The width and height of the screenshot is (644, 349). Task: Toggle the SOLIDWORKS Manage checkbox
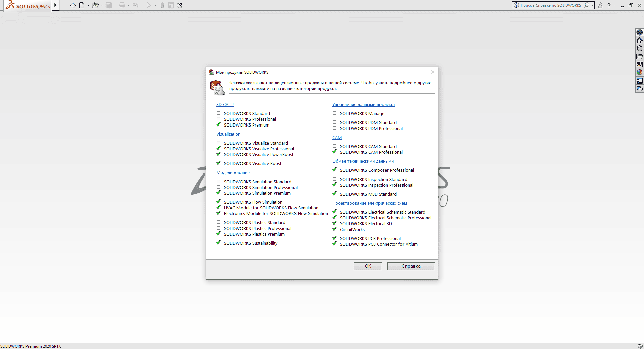click(334, 113)
